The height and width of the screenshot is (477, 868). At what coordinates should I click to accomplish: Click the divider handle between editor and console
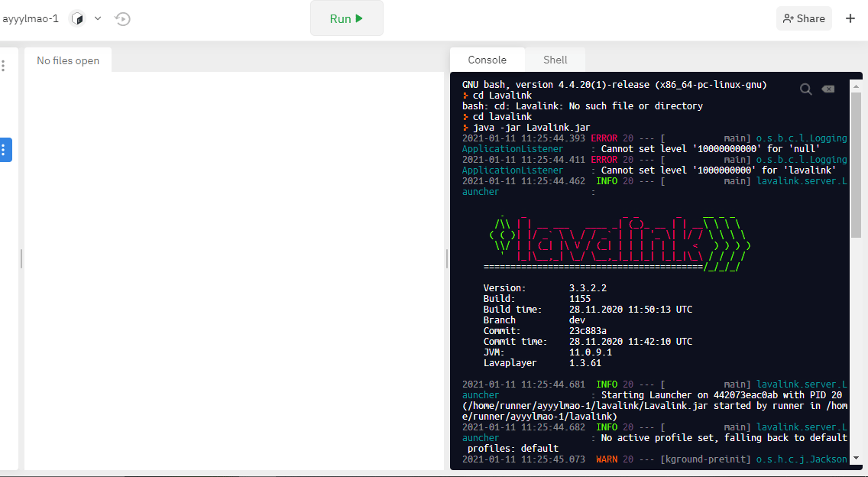click(x=447, y=258)
